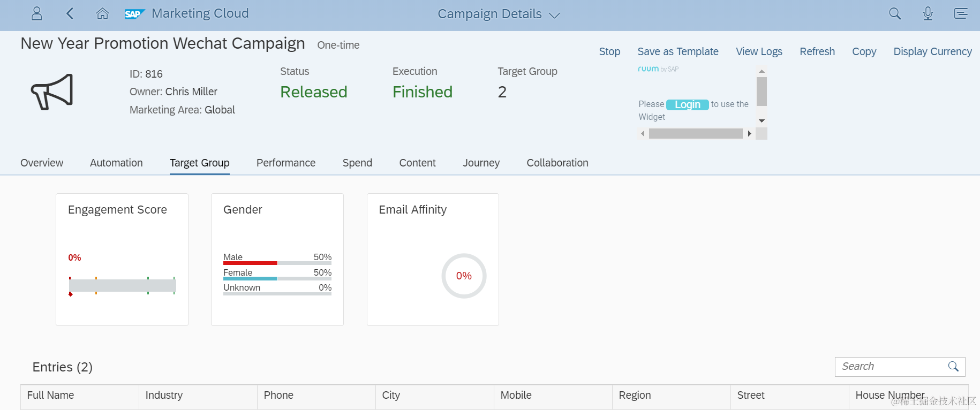Click the campaign megaphone icon
Viewport: 980px width, 410px height.
[x=52, y=92]
